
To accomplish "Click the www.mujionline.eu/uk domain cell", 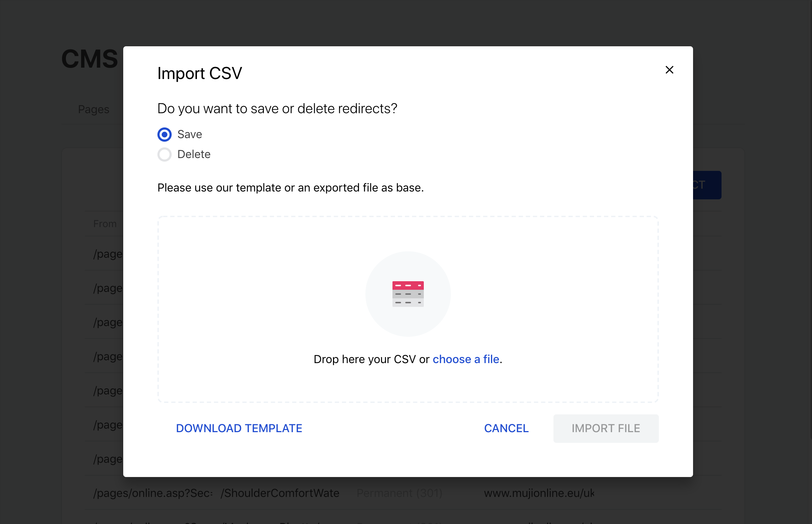I will click(539, 493).
